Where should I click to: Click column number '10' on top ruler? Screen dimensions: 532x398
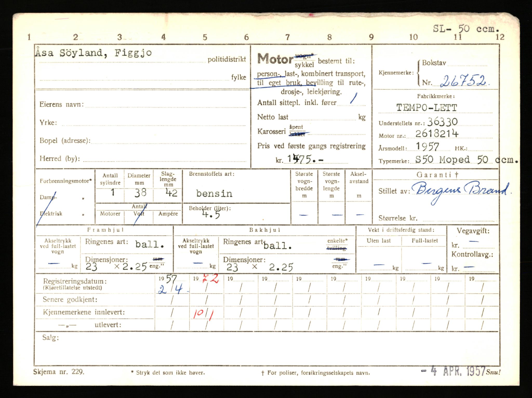pyautogui.click(x=413, y=37)
